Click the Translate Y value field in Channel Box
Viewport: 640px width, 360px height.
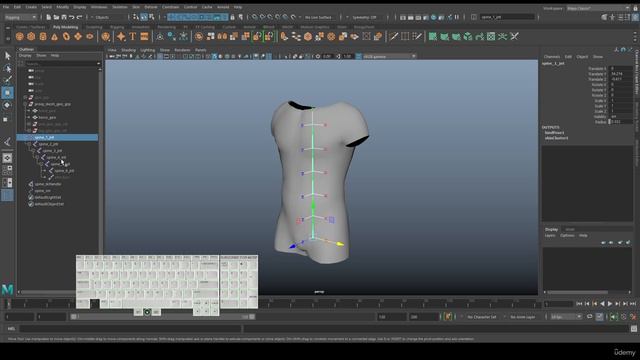click(620, 74)
